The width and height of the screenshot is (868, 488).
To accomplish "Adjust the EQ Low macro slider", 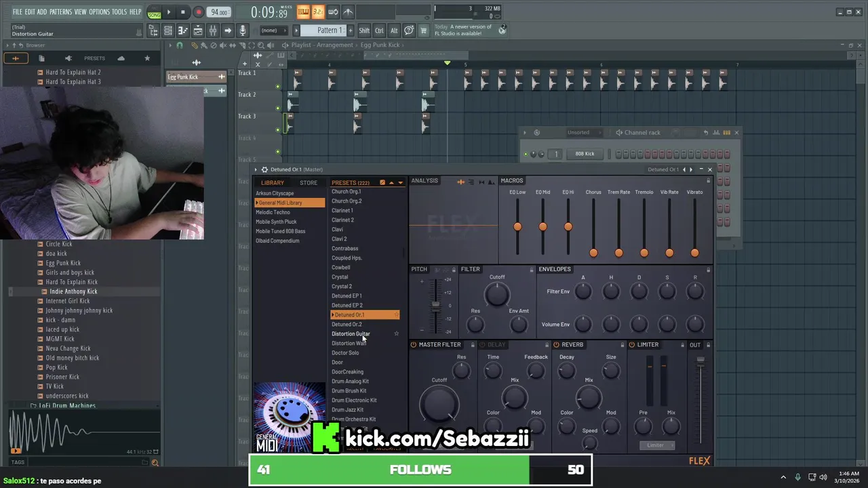I will [x=517, y=226].
